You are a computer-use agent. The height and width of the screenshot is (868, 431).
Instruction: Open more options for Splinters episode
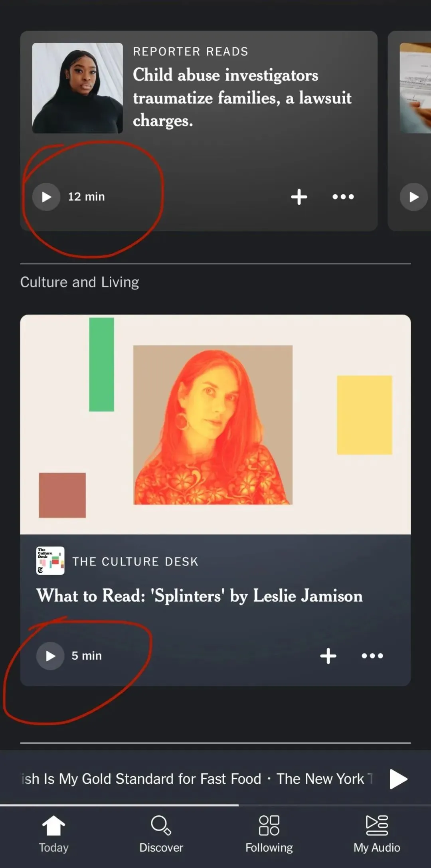372,656
